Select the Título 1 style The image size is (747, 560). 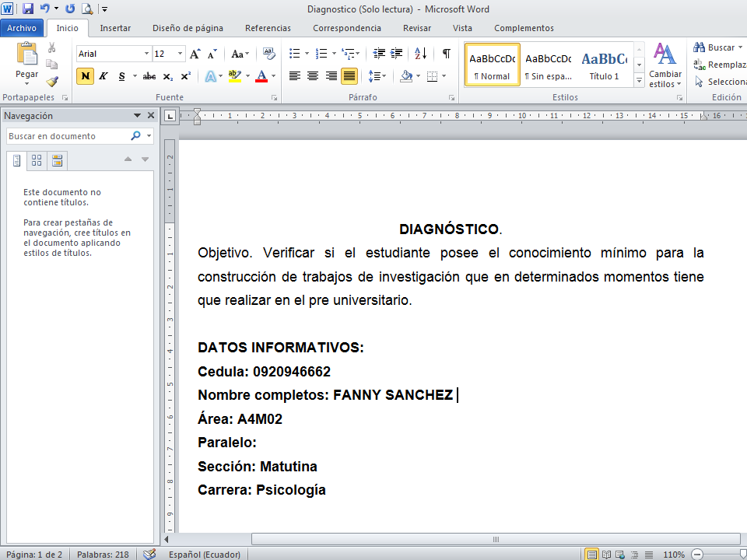pos(604,65)
